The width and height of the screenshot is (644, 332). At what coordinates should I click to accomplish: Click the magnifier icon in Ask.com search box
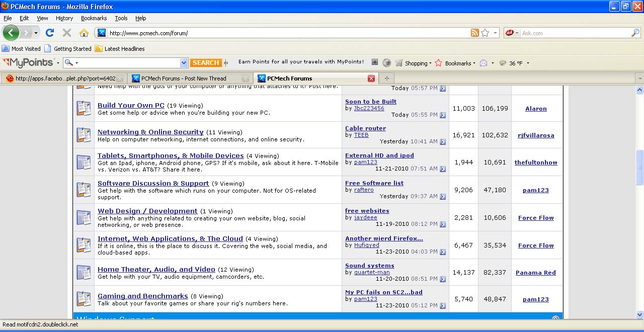pos(635,33)
